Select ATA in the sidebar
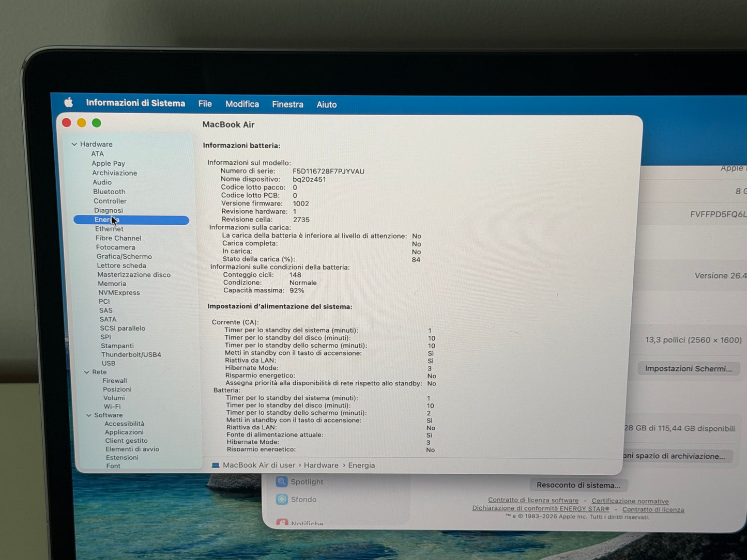747x560 pixels. [98, 154]
